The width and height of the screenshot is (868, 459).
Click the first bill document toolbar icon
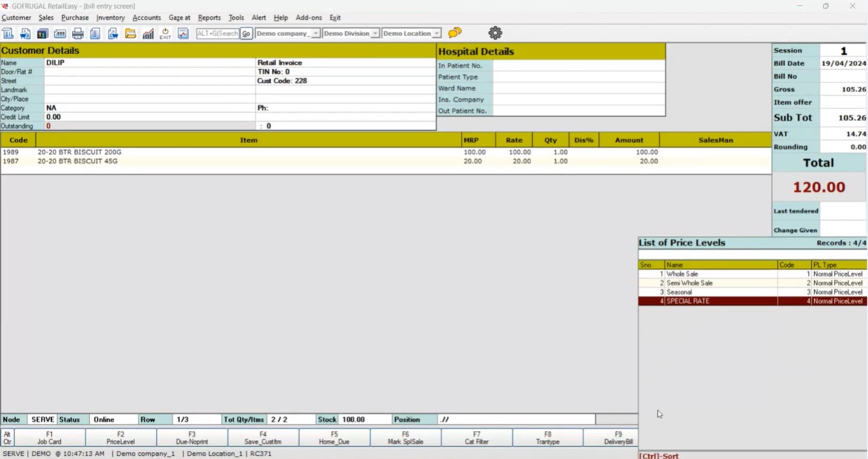pyautogui.click(x=8, y=33)
